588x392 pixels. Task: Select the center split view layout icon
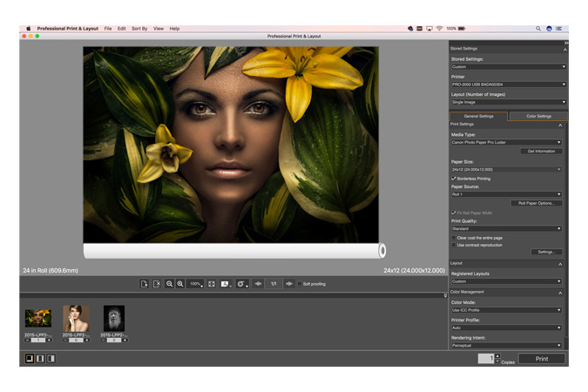pyautogui.click(x=40, y=358)
